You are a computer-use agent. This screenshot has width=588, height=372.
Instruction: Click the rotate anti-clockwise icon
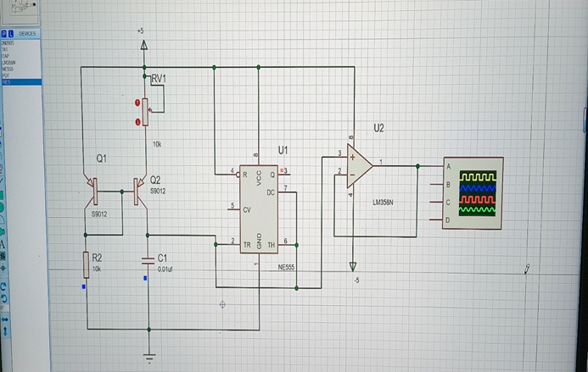click(3, 298)
